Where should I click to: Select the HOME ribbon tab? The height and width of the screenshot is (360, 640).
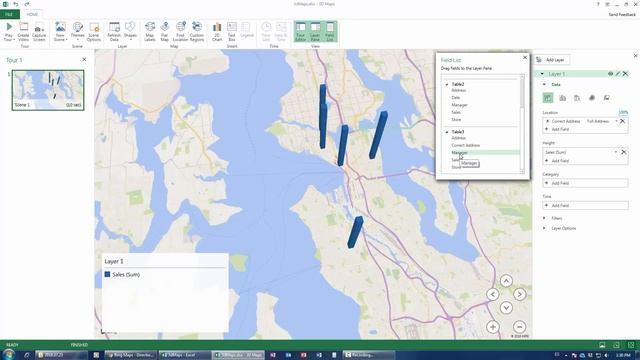[32, 14]
